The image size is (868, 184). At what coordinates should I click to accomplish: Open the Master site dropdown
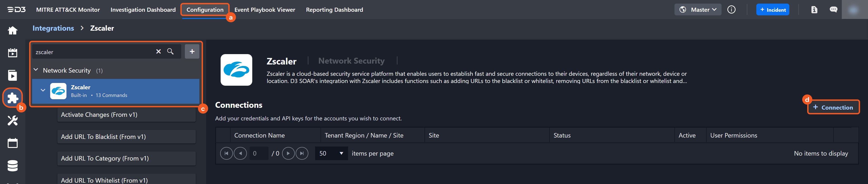pos(698,10)
